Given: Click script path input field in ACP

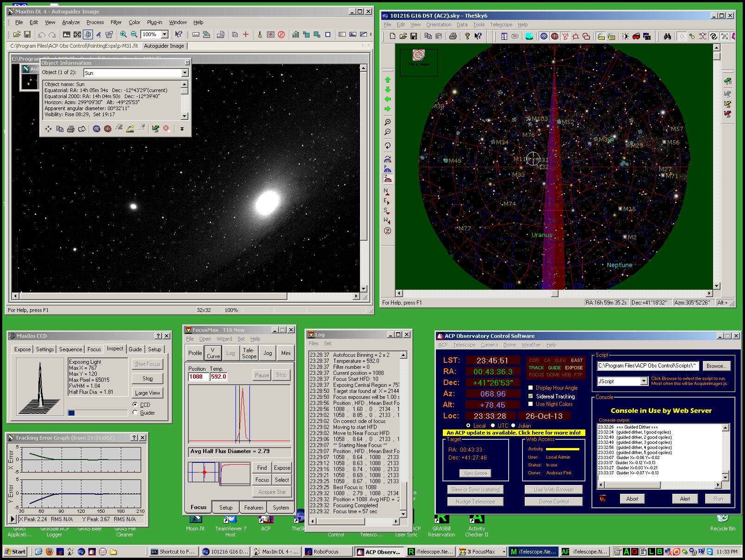Looking at the screenshot, I should pos(648,366).
